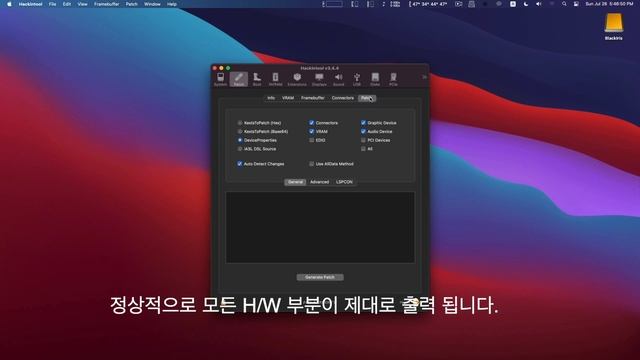The height and width of the screenshot is (360, 640).
Task: Open the Boot toolbar section
Action: click(x=257, y=79)
